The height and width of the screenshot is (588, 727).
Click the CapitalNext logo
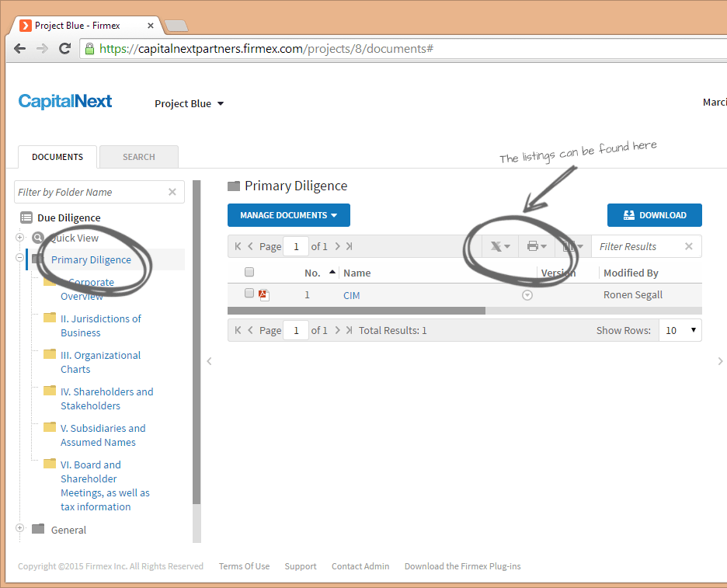(x=65, y=101)
